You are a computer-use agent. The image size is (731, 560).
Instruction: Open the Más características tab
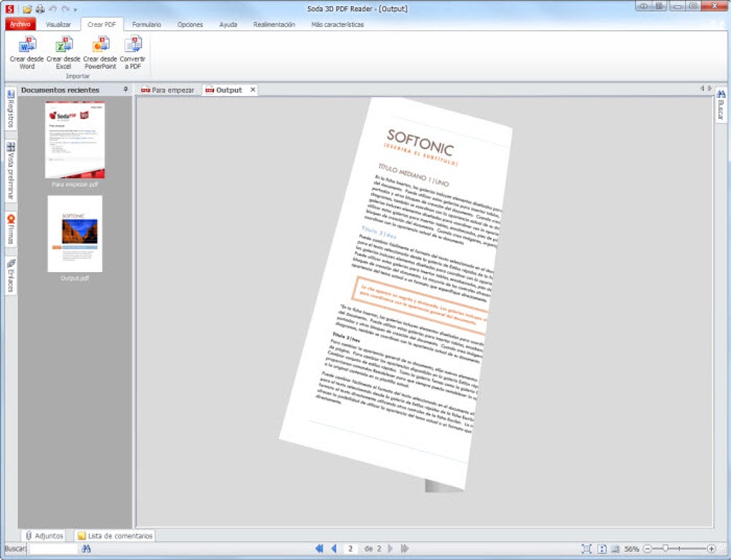[x=338, y=24]
